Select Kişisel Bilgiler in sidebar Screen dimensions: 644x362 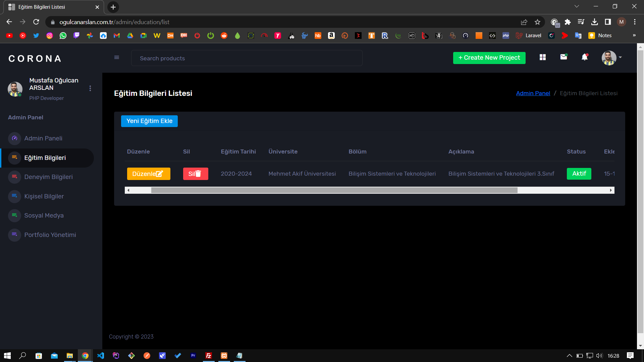44,196
